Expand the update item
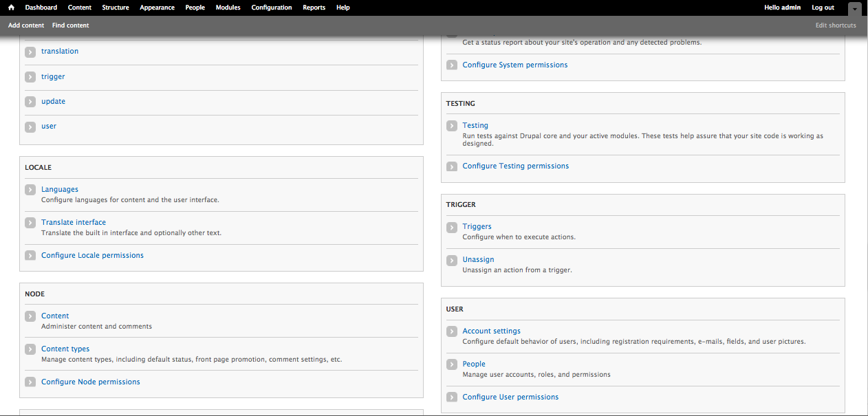This screenshot has height=416, width=868. [30, 101]
